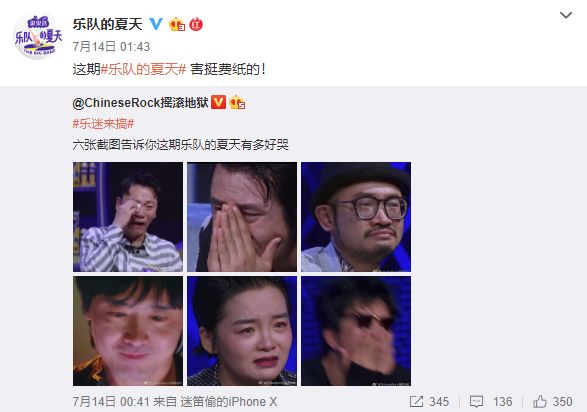The width and height of the screenshot is (587, 412).
Task: Open comments via the 136 comment icon
Action: [x=476, y=402]
